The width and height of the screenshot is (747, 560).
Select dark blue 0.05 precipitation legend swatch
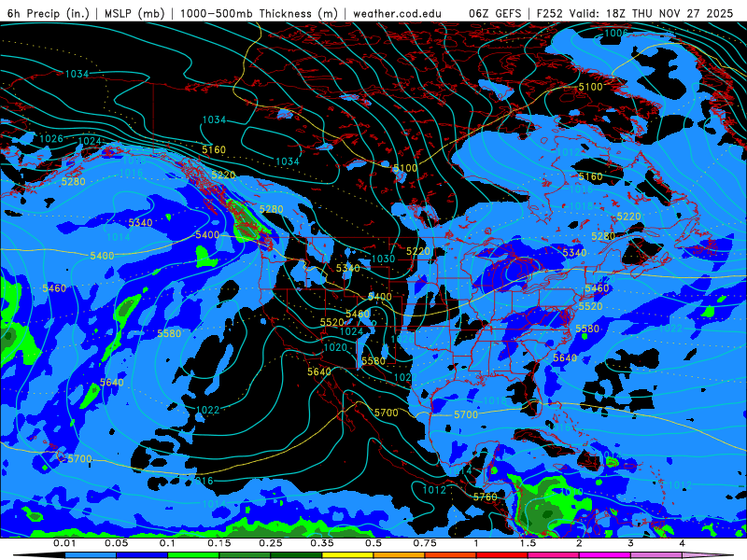click(142, 555)
